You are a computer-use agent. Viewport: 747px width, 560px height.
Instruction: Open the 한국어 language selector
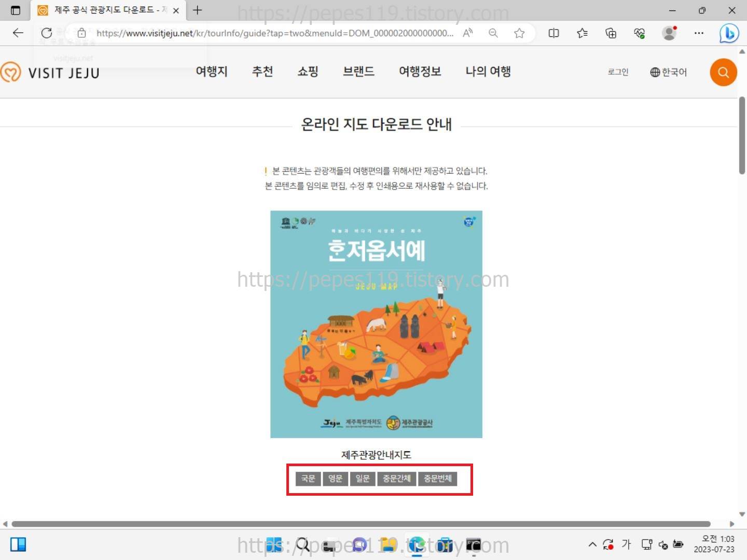pyautogui.click(x=668, y=72)
